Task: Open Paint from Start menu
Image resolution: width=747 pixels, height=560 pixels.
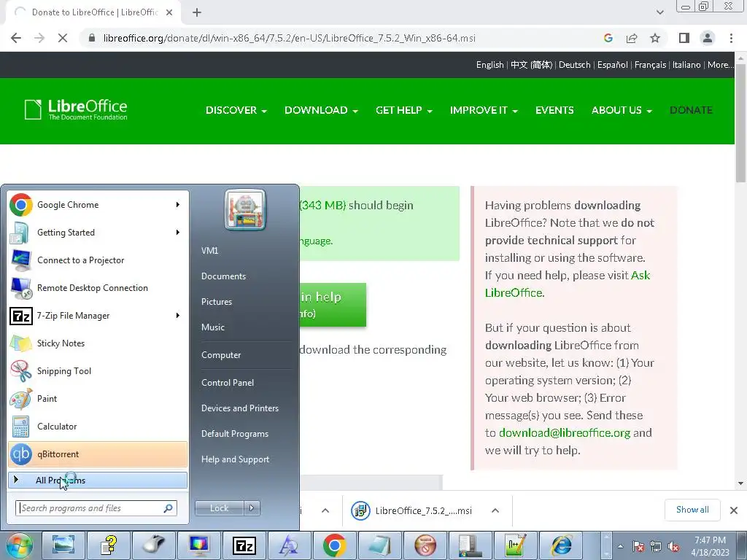Action: pos(98,399)
